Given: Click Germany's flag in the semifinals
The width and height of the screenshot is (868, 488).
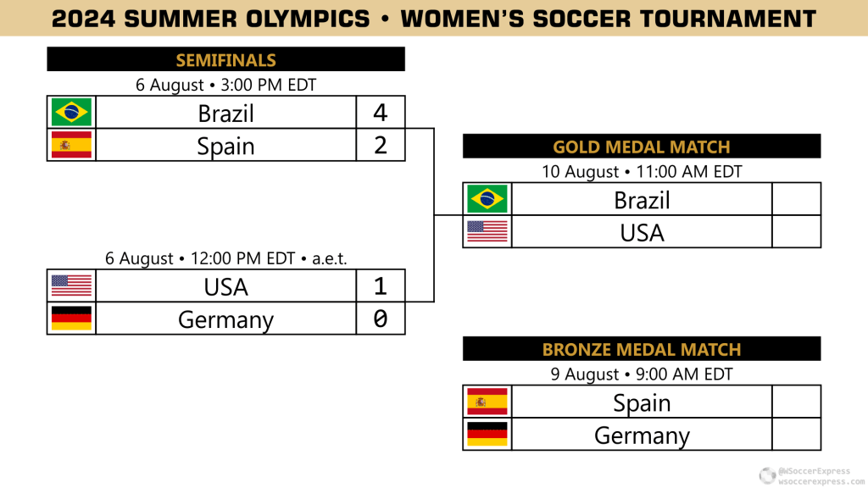Looking at the screenshot, I should (71, 319).
